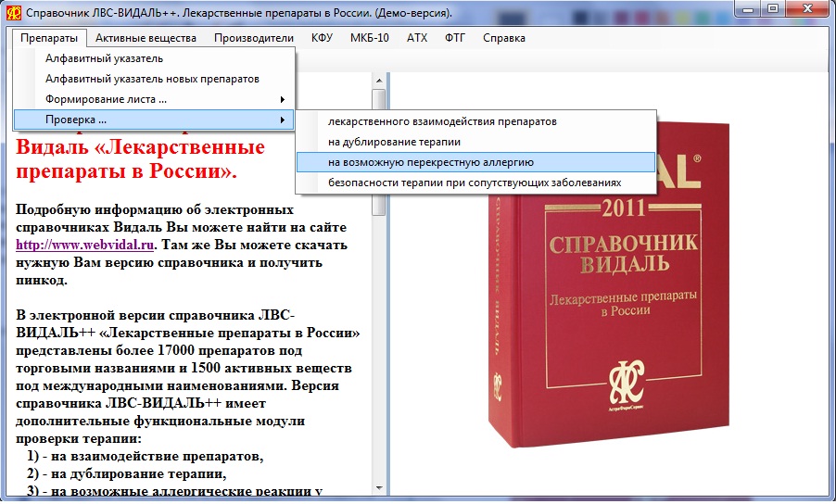Open the Препараты menu
This screenshot has height=504, width=836.
49,38
